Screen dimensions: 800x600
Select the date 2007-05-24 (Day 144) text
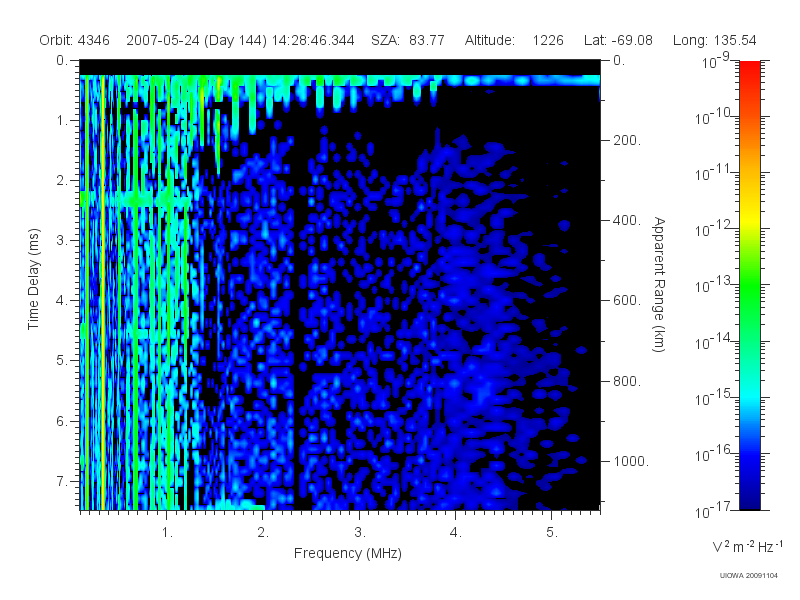196,40
